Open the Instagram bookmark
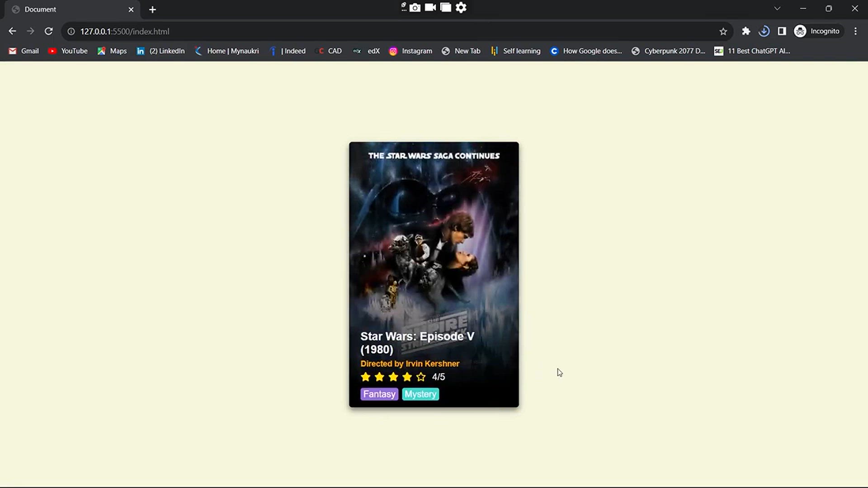 click(x=411, y=51)
